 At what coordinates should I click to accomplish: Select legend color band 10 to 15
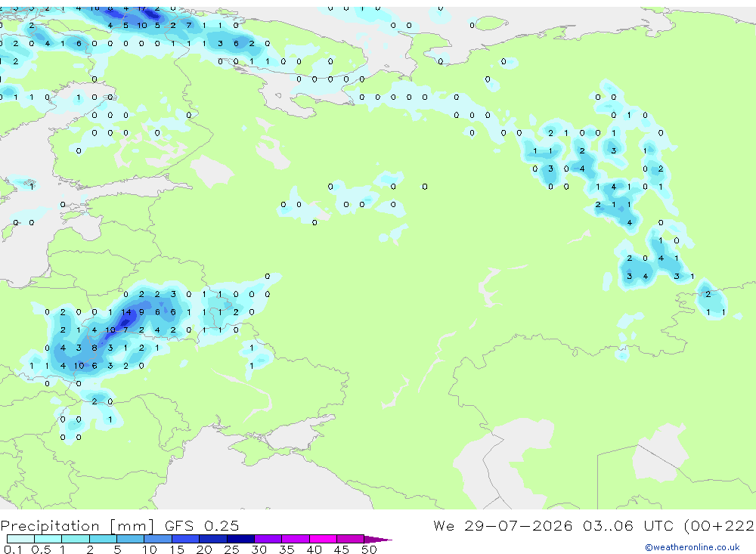point(158,539)
